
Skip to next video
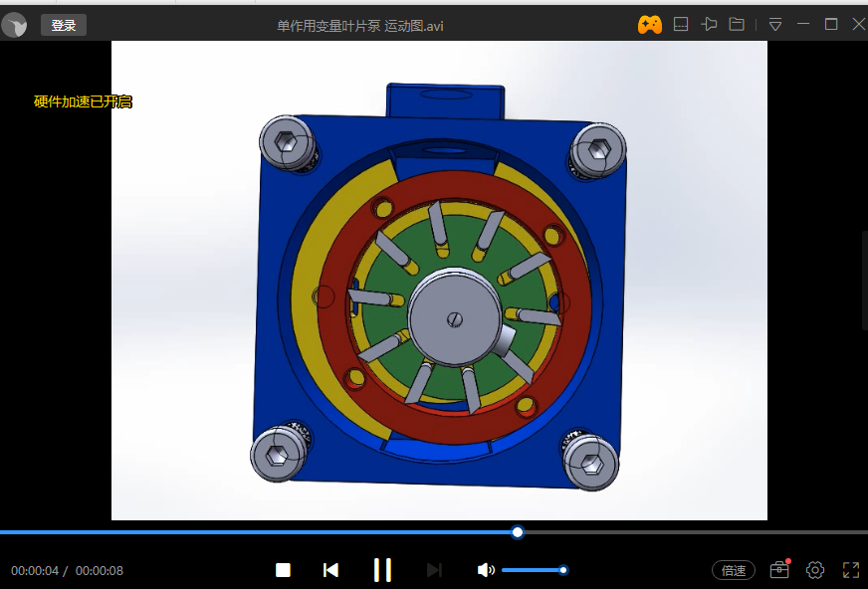[x=435, y=570]
